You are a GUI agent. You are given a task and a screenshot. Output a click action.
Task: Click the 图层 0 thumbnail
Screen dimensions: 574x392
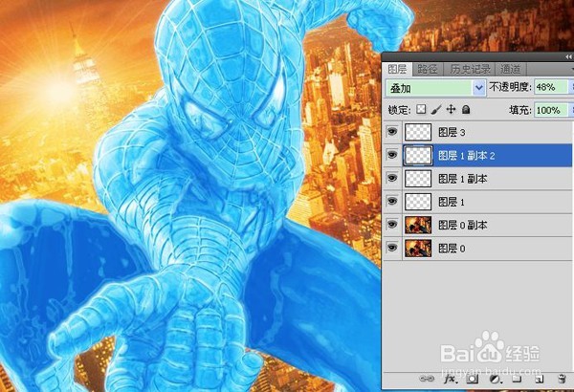(418, 249)
